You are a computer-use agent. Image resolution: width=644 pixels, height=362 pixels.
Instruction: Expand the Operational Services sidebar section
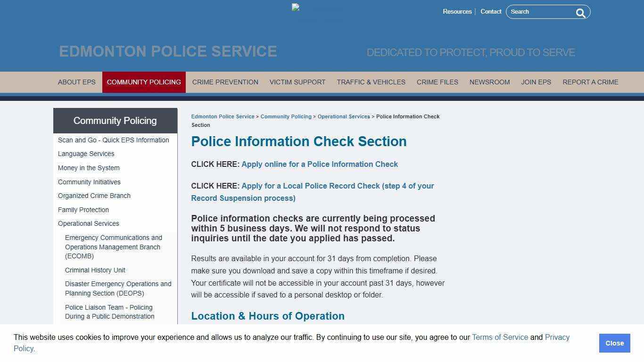click(88, 223)
